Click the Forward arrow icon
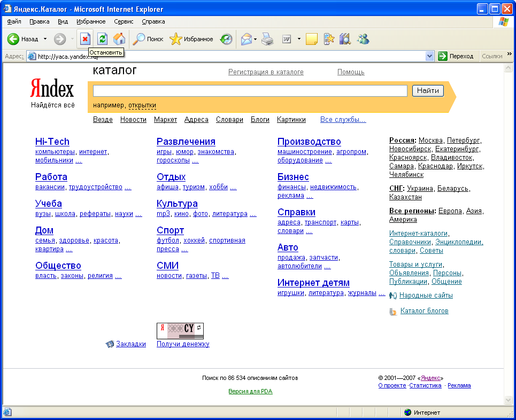The width and height of the screenshot is (516, 420). click(x=60, y=39)
